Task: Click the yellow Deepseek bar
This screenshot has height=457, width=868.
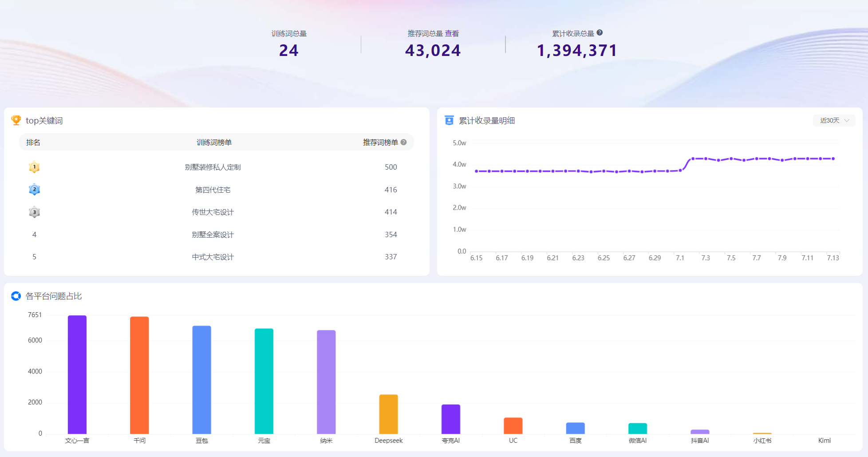Action: (x=388, y=414)
